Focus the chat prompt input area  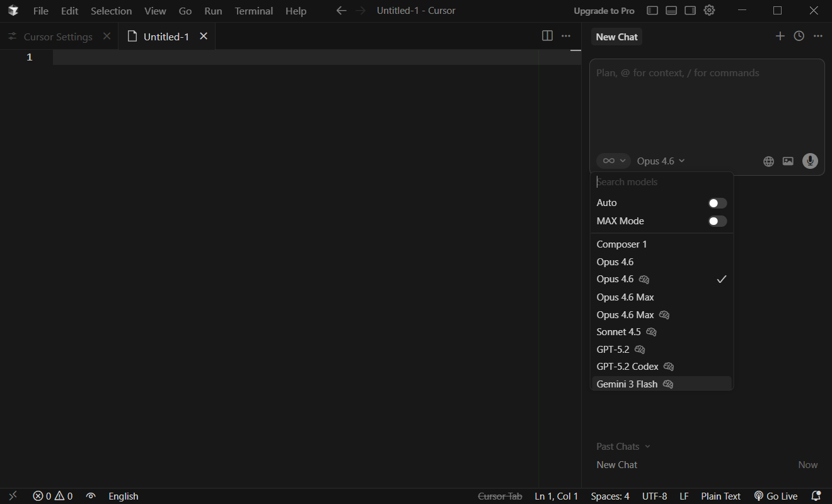[707, 105]
